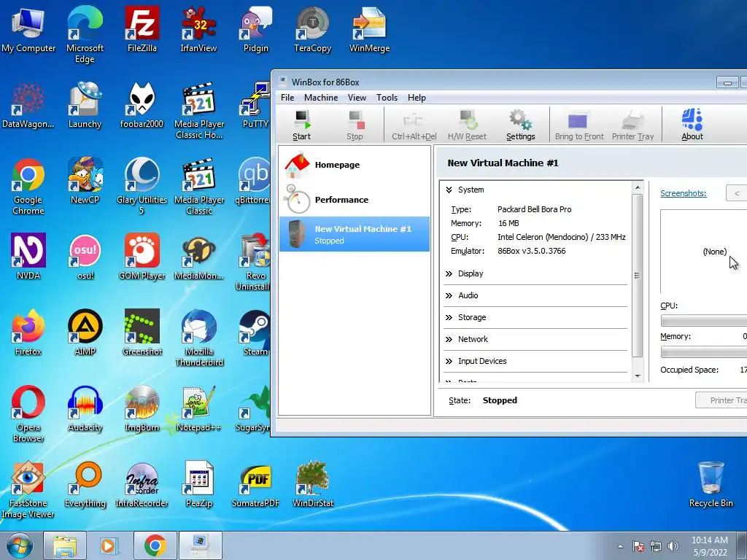Open Firefox desktop icon
Screen dimensions: 747x560
pyautogui.click(x=28, y=332)
